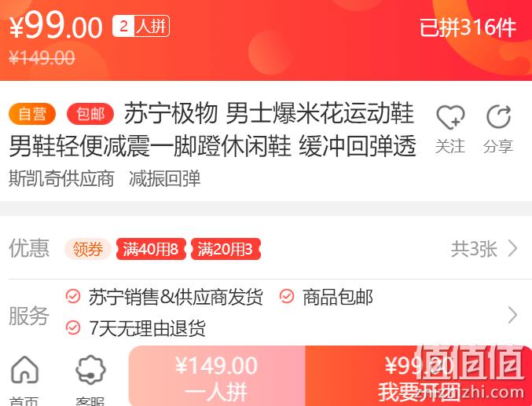Tap checkmark beside 商品包邮
The width and height of the screenshot is (532, 406).
tap(287, 296)
